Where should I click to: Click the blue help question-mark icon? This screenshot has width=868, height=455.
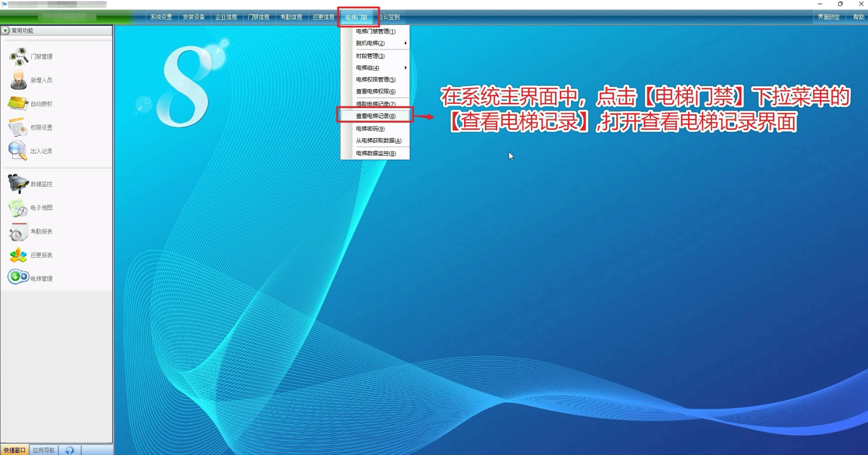click(69, 450)
